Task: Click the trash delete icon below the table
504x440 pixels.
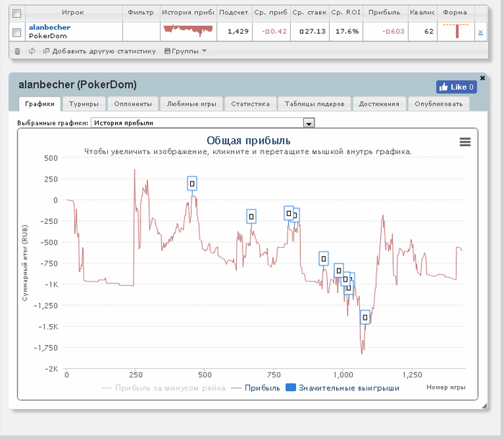Action: [17, 51]
